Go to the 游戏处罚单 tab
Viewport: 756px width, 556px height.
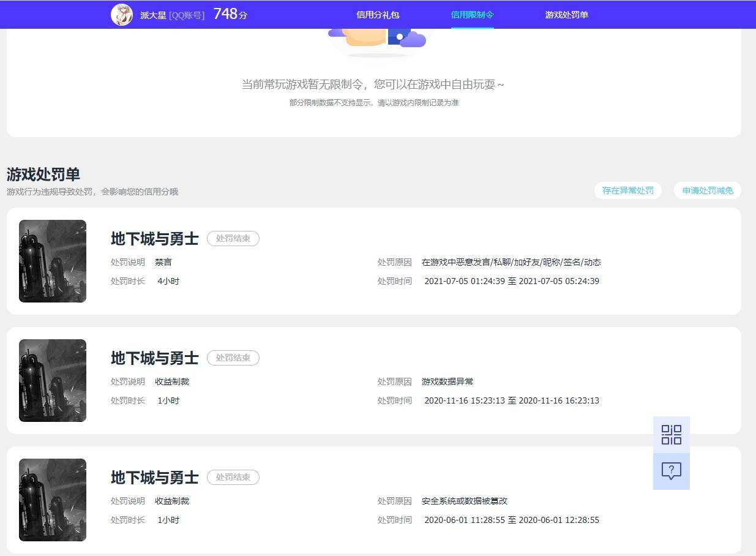coord(566,15)
